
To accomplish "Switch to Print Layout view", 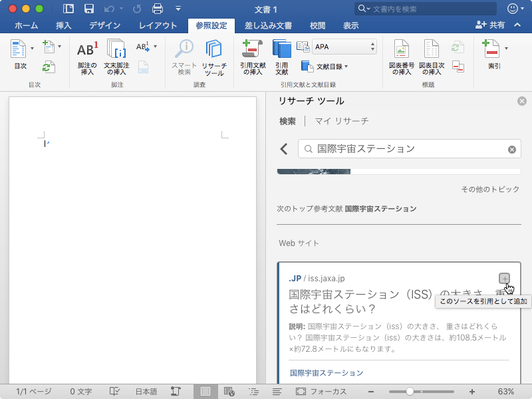I will (x=205, y=392).
